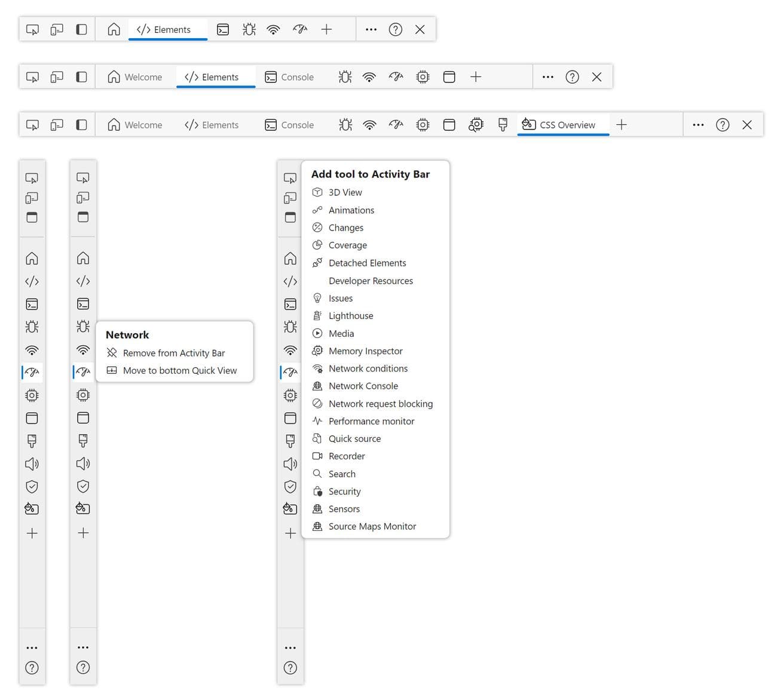777x700 pixels.
Task: Click the Memory Inspector chip icon in list
Action: 317,351
